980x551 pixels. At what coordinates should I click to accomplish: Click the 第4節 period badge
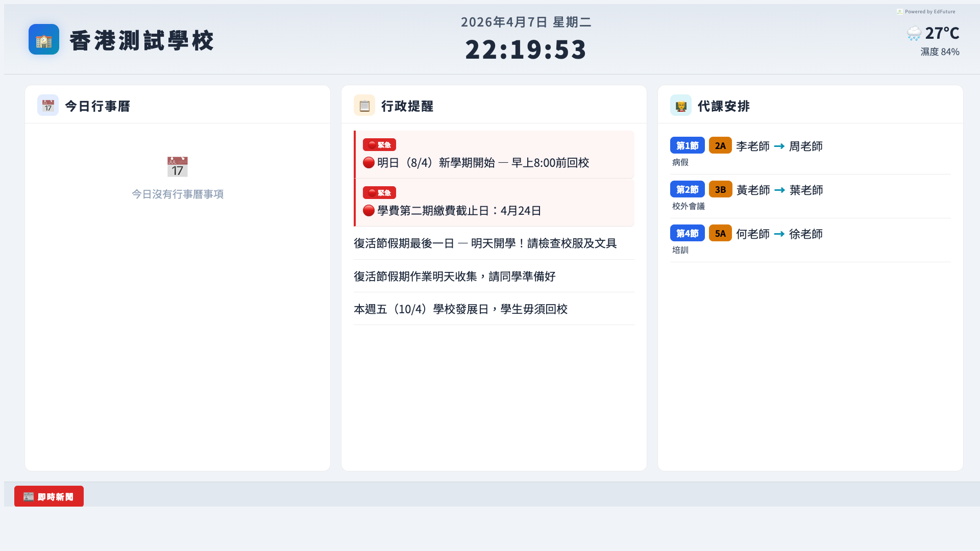687,234
